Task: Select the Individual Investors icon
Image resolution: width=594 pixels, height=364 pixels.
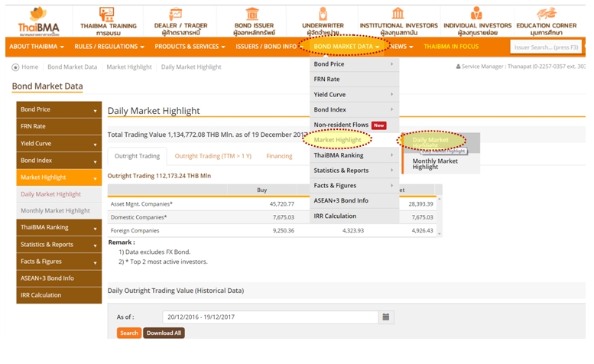Action: coord(477,15)
